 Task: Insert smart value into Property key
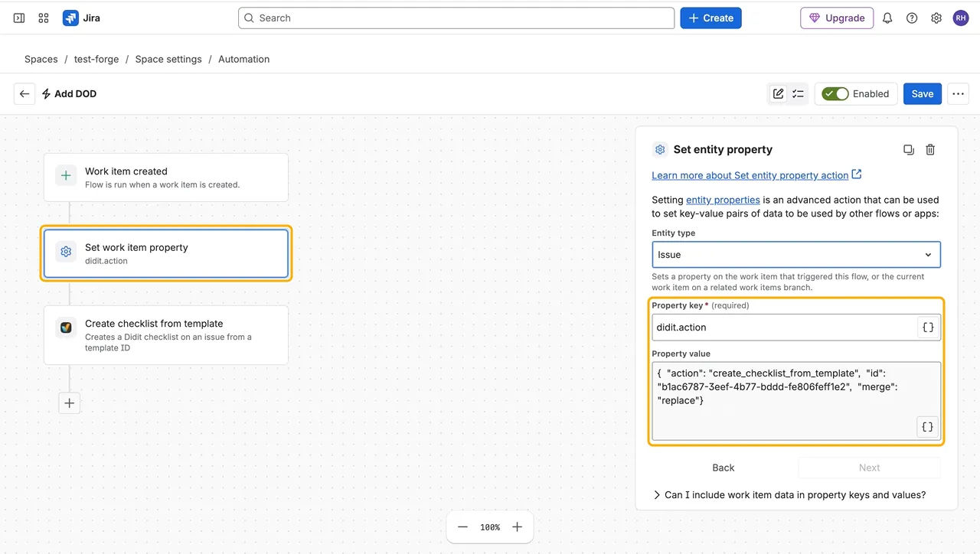click(x=928, y=327)
